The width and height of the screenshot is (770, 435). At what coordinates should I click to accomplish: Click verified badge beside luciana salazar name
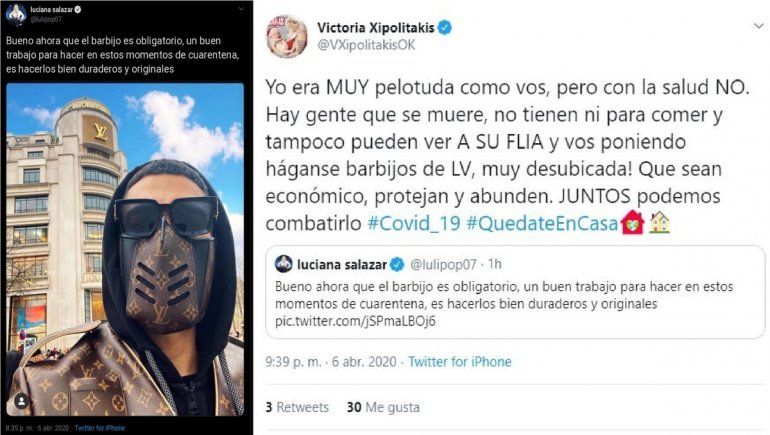(78, 9)
